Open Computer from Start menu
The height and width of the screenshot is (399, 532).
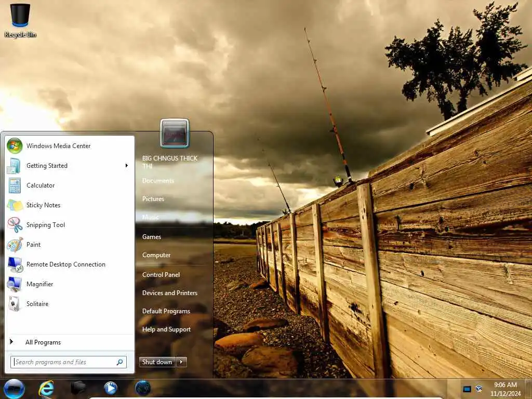click(x=156, y=255)
